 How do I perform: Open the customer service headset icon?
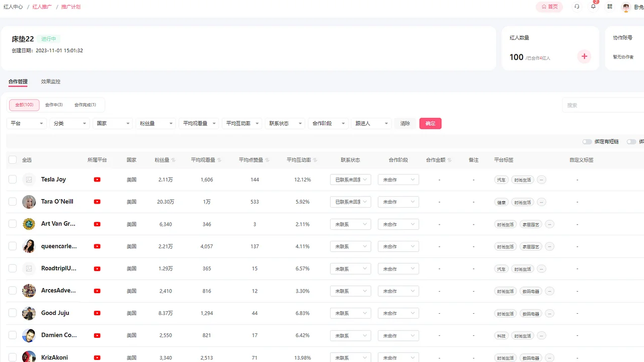577,7
